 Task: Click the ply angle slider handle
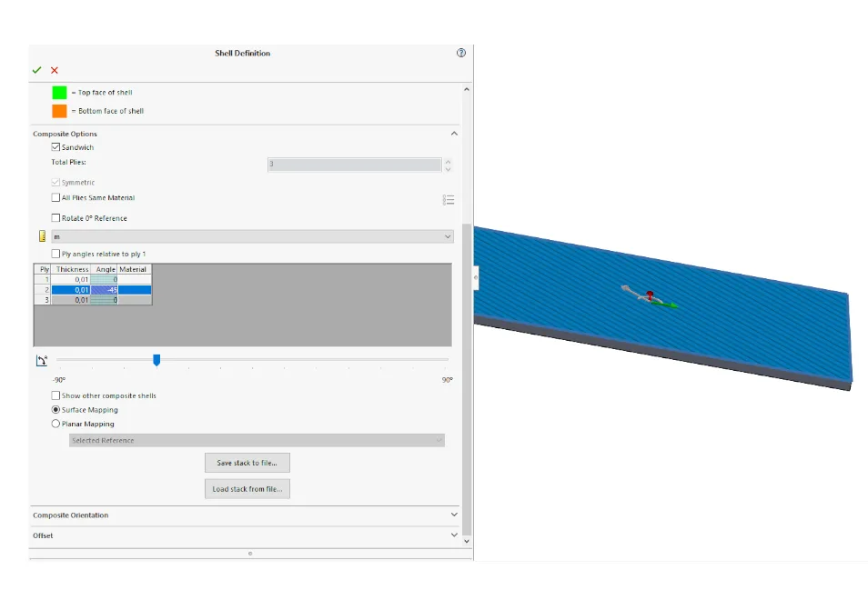coord(156,361)
